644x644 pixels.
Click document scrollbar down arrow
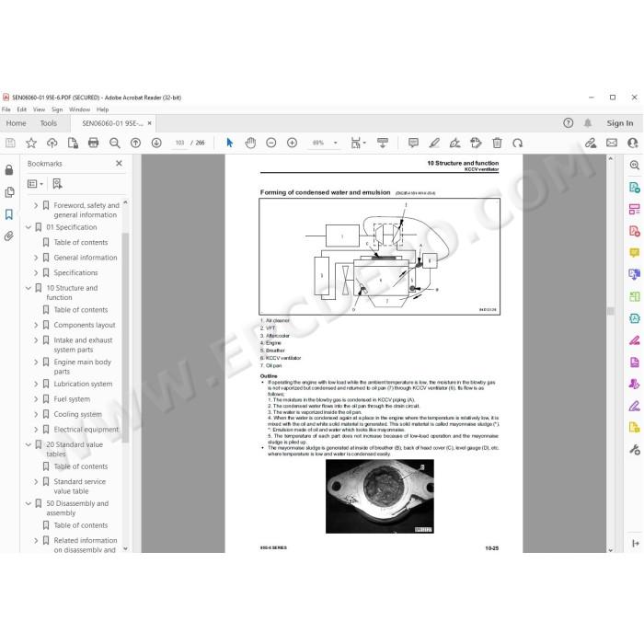(x=610, y=549)
